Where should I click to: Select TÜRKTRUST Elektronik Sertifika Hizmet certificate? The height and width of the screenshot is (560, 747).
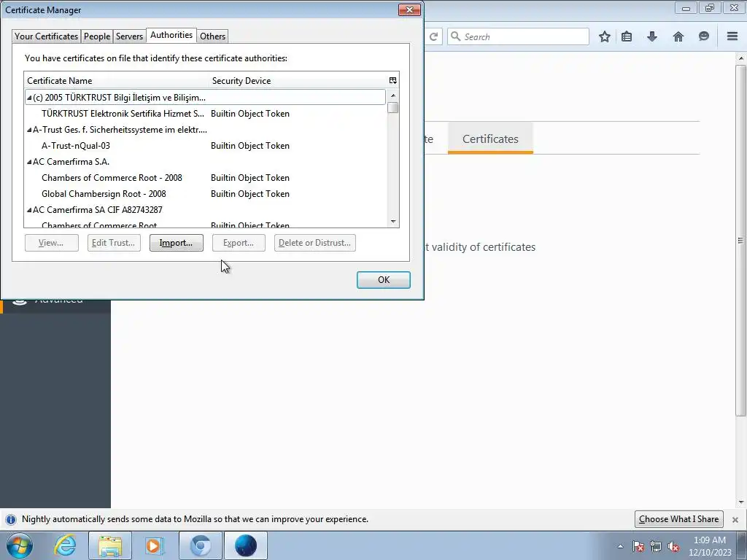pyautogui.click(x=205, y=113)
